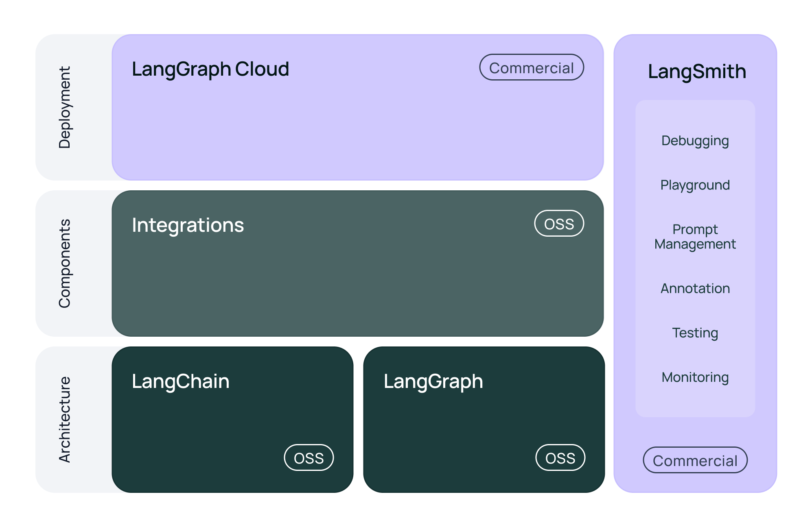812x527 pixels.
Task: Click the Integrations heading
Action: [x=188, y=225]
